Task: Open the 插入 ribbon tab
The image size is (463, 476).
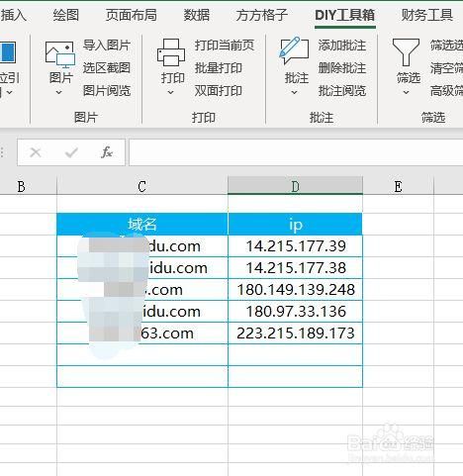Action: coord(13,15)
